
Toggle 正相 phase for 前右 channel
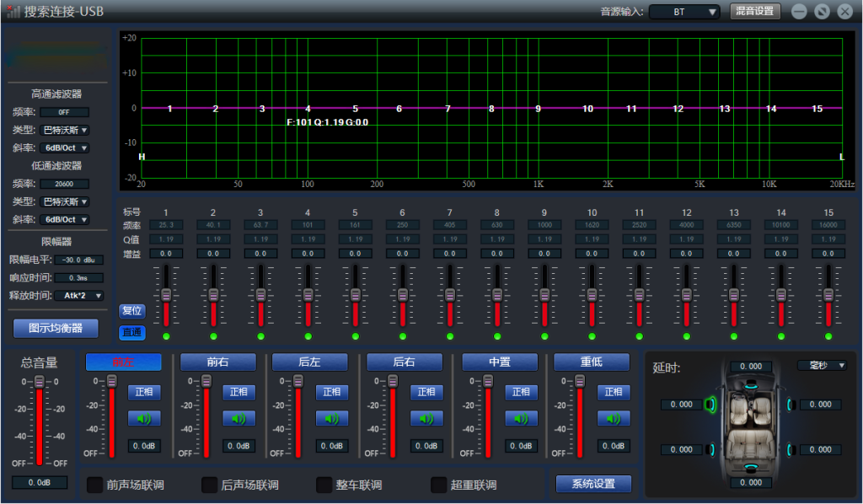[239, 392]
